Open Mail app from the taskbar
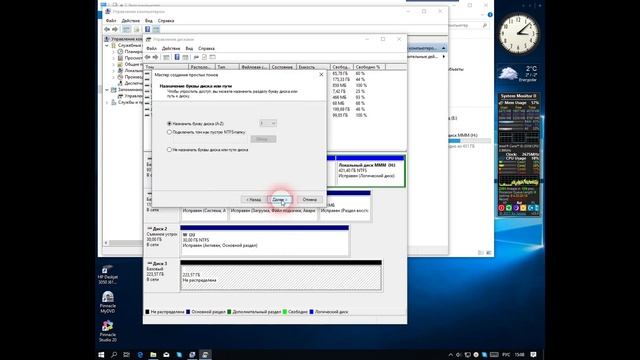Screen dimensions: 640x360 (x=166, y=355)
